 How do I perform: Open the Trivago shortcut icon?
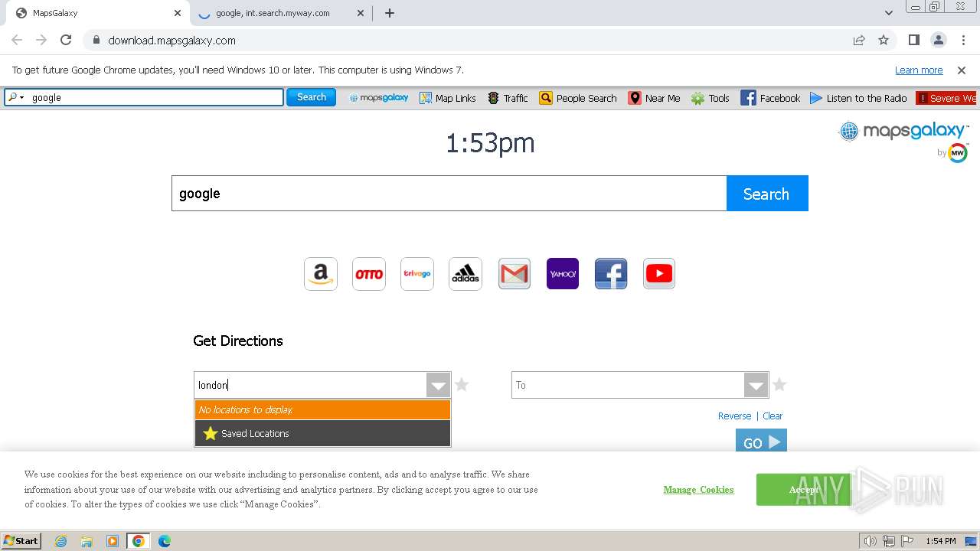417,274
